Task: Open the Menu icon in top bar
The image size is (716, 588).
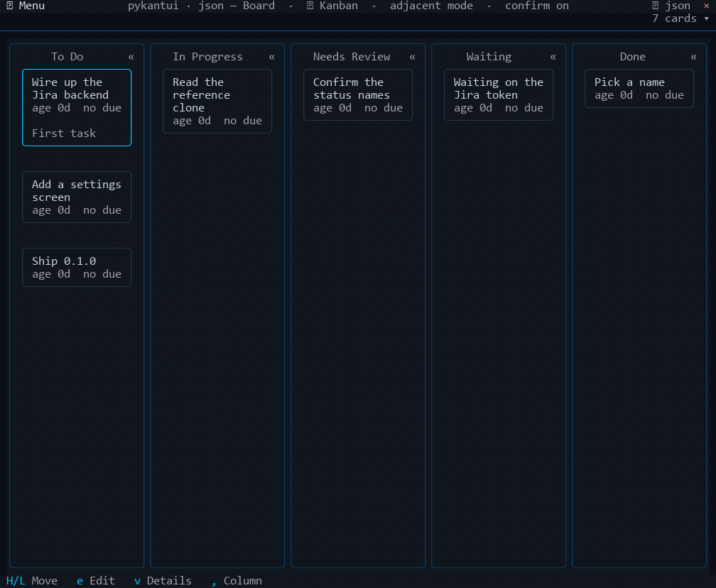Action: click(x=10, y=6)
